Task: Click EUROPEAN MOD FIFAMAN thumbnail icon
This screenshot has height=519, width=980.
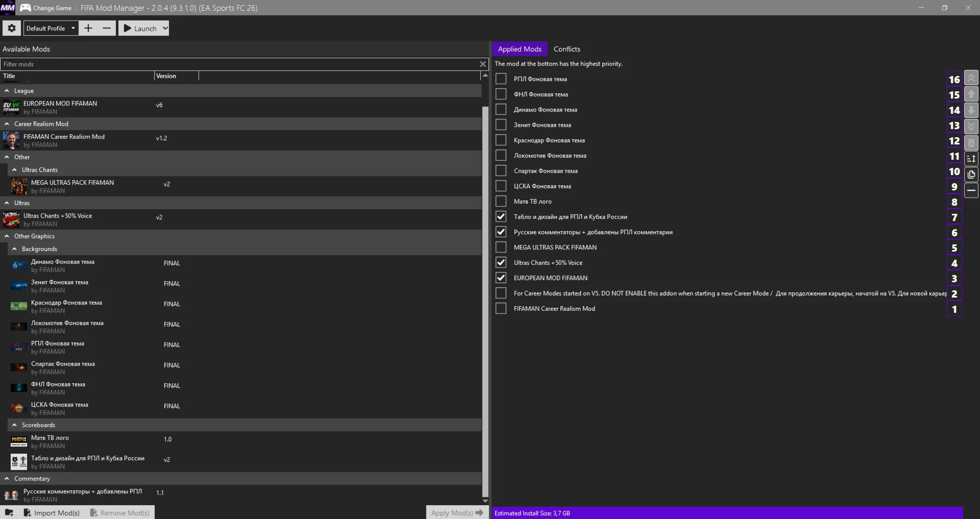Action: point(11,107)
